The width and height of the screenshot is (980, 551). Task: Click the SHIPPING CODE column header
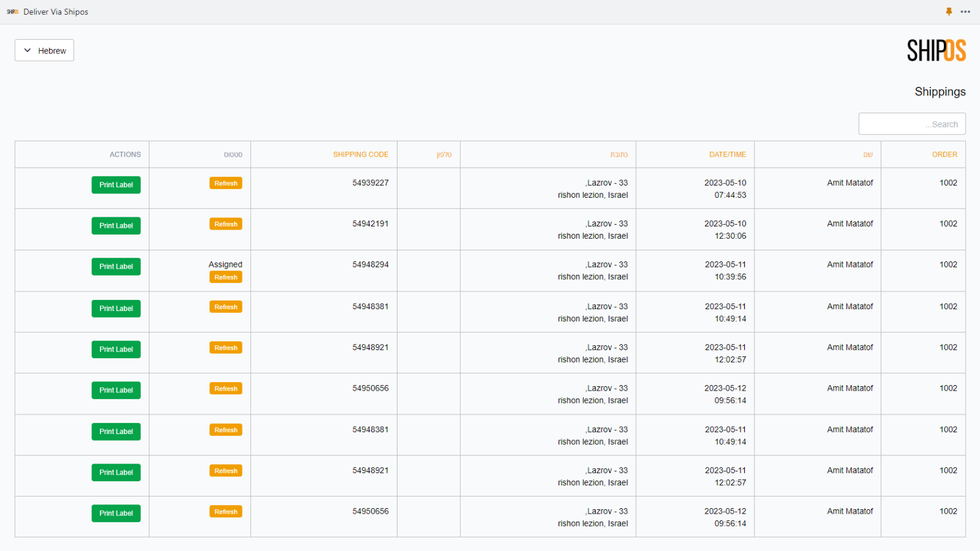click(x=361, y=154)
